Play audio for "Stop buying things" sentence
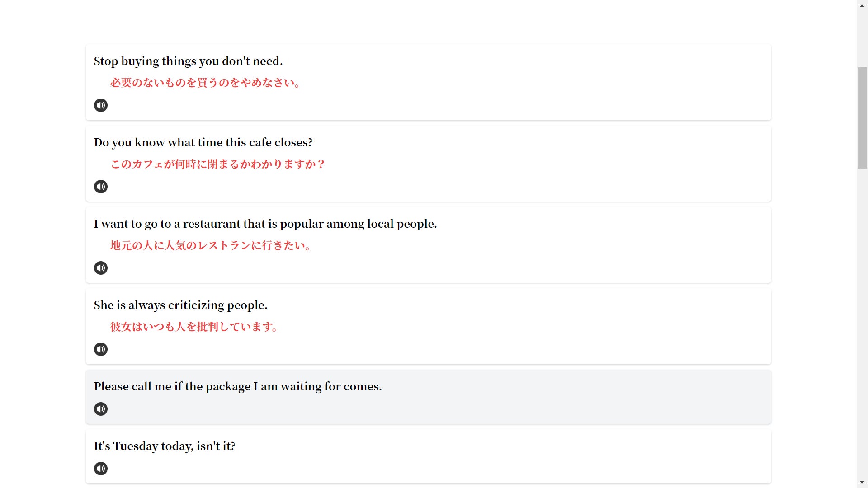The height and width of the screenshot is (488, 868). (x=100, y=105)
